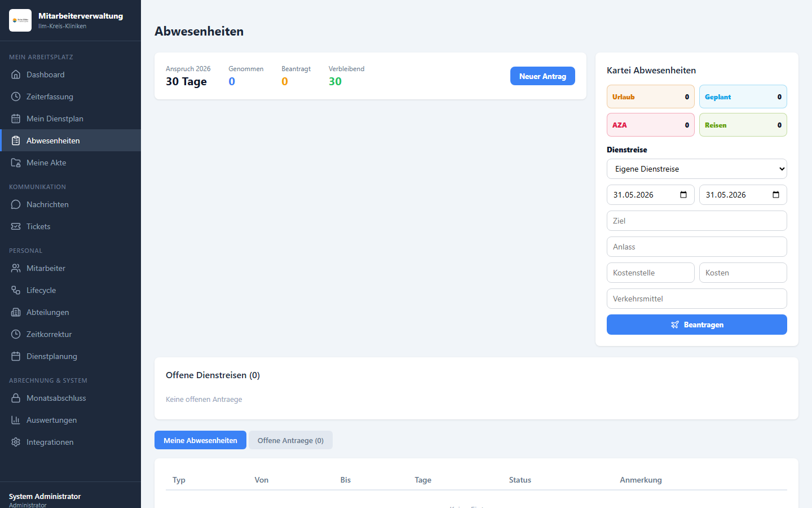This screenshot has width=812, height=508.
Task: Click the Zeitkorrektur clock icon
Action: [x=16, y=334]
